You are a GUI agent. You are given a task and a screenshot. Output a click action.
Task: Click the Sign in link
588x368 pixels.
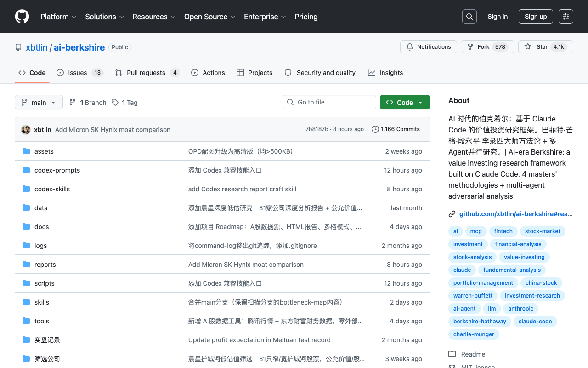pyautogui.click(x=498, y=17)
